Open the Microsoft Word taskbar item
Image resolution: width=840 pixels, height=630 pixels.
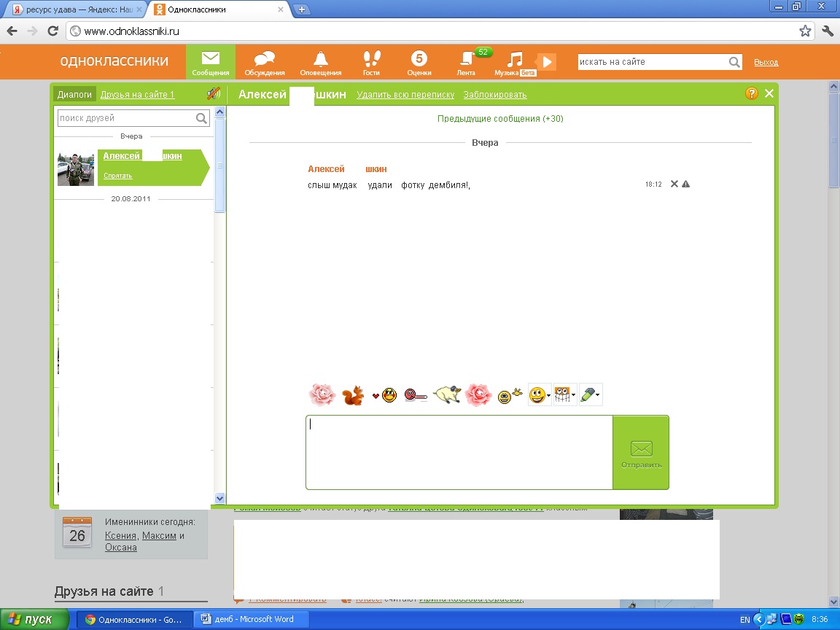click(x=252, y=620)
